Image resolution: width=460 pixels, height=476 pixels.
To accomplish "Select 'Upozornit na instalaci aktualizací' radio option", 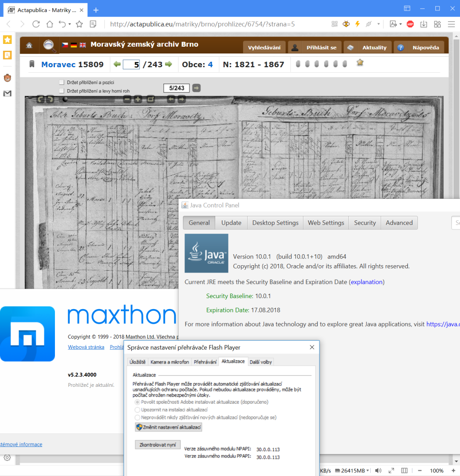I will pos(137,410).
